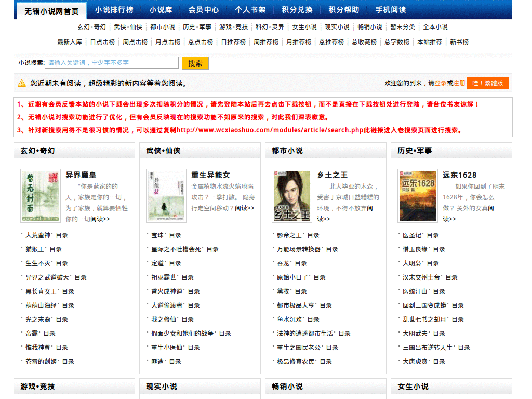Open the 大荒蛮神 目录 link

click(x=38, y=235)
